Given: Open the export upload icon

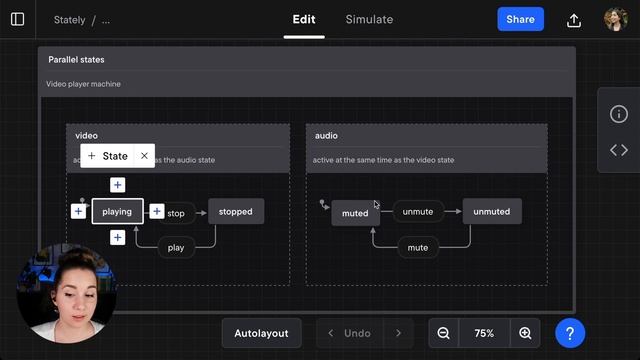Looking at the screenshot, I should tap(573, 20).
